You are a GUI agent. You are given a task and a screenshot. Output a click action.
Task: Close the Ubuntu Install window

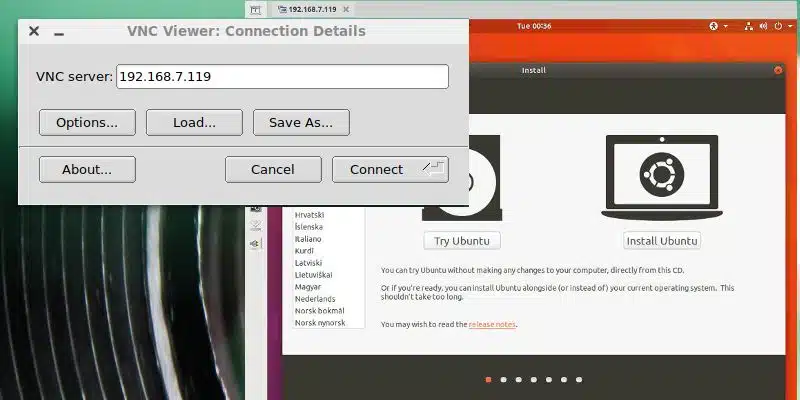click(778, 70)
